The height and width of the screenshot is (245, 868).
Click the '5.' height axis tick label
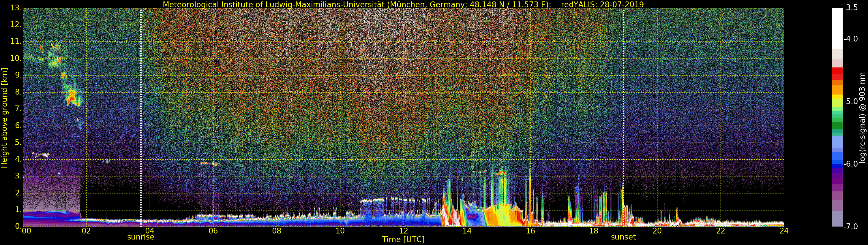click(x=18, y=143)
